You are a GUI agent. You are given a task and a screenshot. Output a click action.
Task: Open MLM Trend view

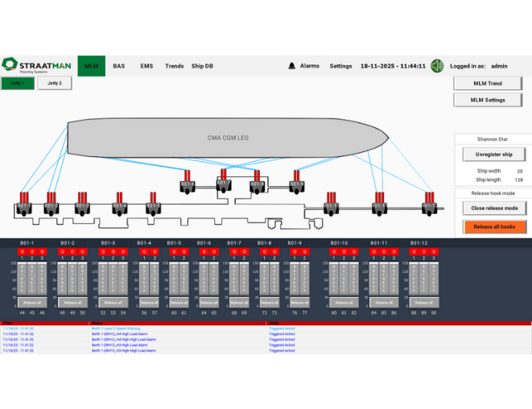pos(488,83)
